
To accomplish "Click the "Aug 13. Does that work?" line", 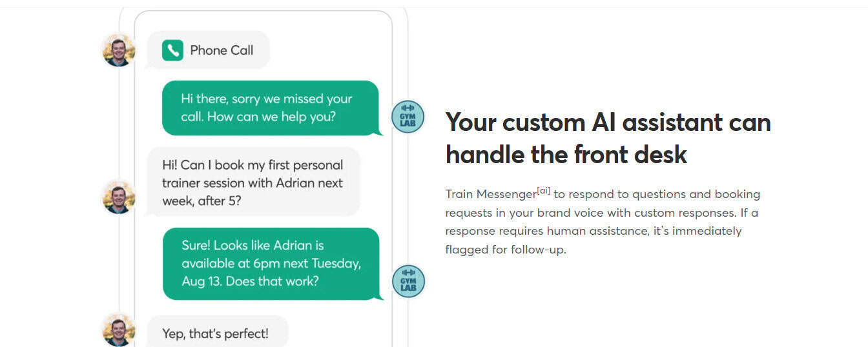I will (x=250, y=281).
